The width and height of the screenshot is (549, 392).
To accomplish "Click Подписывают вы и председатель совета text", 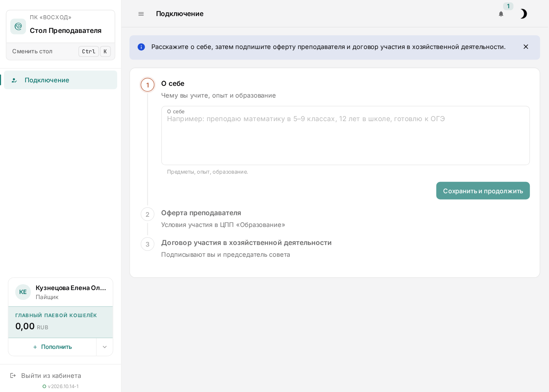I will 225,254.
